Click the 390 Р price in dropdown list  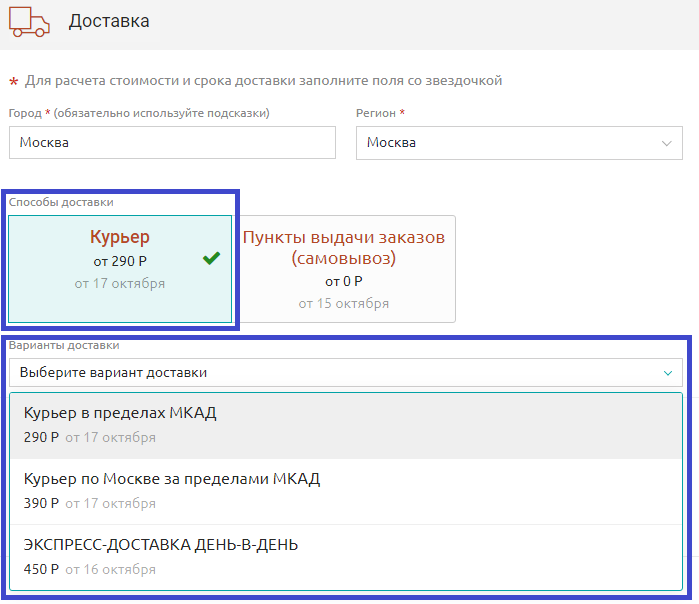[41, 503]
